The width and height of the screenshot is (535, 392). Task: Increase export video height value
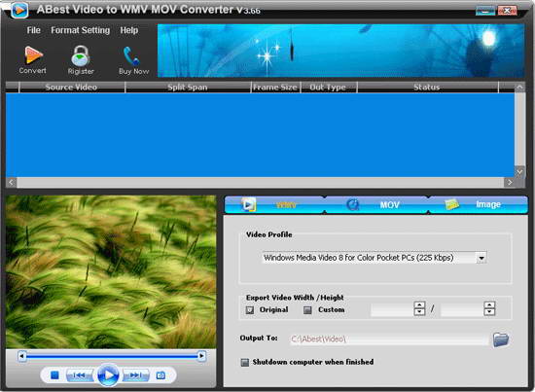(x=489, y=305)
